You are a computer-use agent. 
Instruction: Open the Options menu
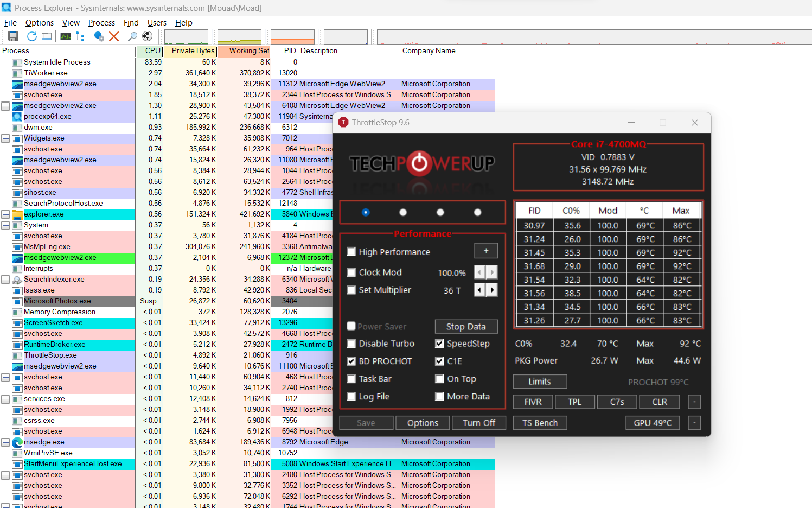(x=40, y=23)
